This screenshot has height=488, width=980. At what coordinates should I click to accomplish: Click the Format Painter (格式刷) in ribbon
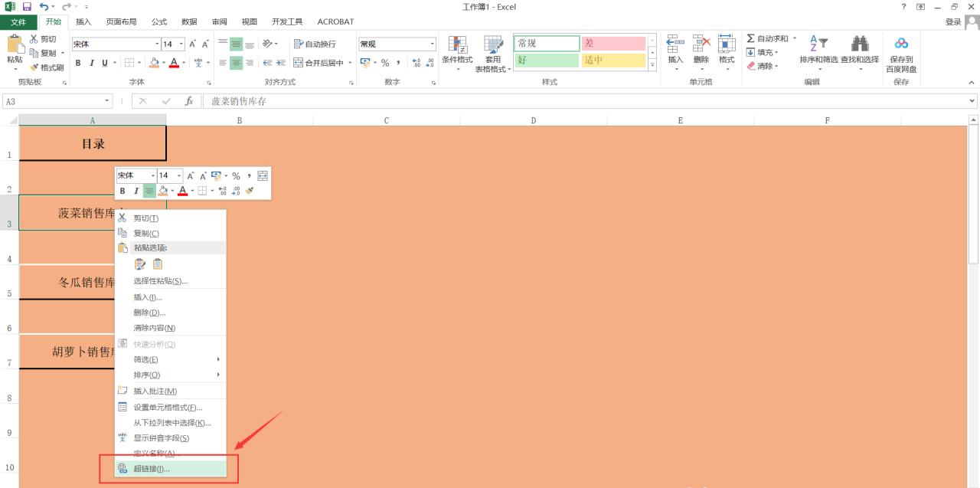click(x=47, y=67)
